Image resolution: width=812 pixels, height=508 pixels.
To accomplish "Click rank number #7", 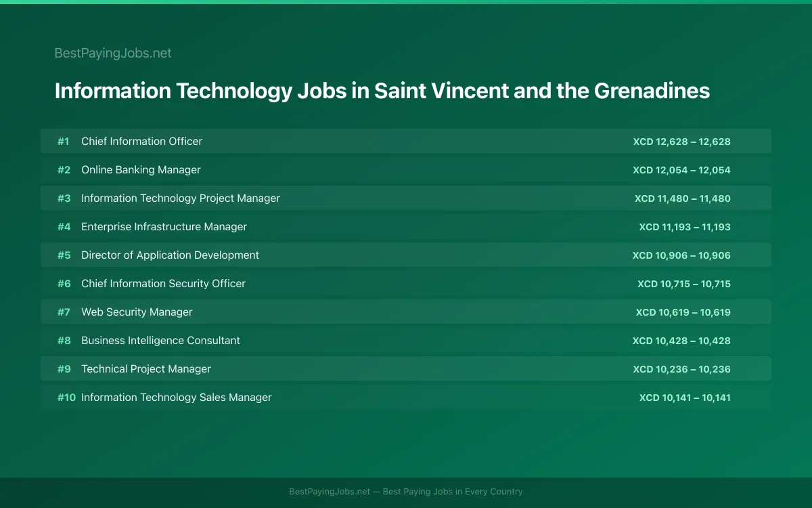I will pos(64,312).
